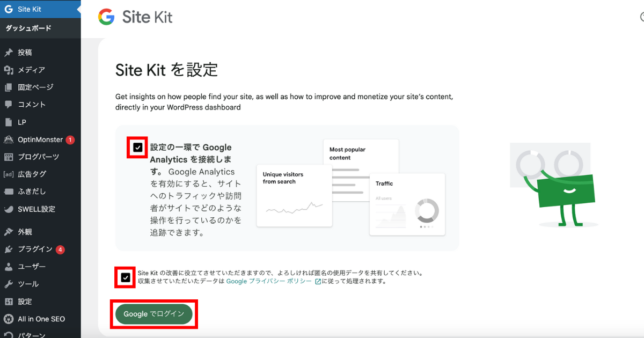Toggle the Google Analytics connection checkbox
Viewport: 644px width, 338px height.
(x=138, y=147)
